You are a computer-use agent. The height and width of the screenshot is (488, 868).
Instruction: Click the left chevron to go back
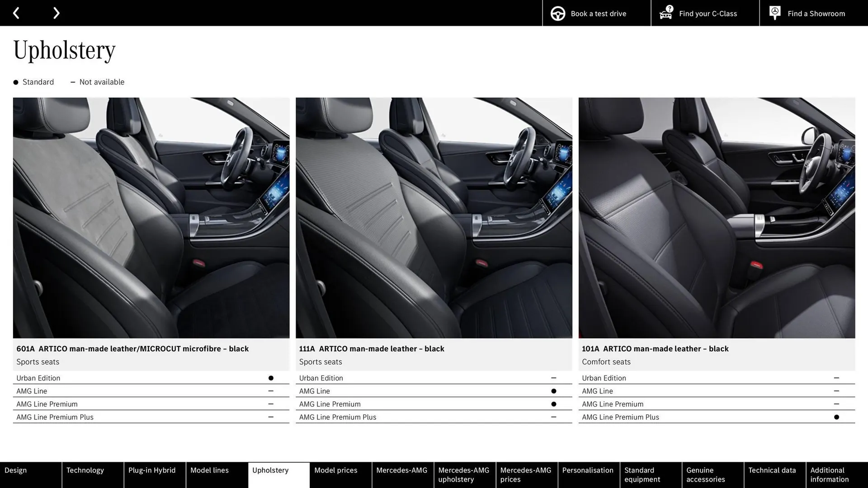(17, 13)
